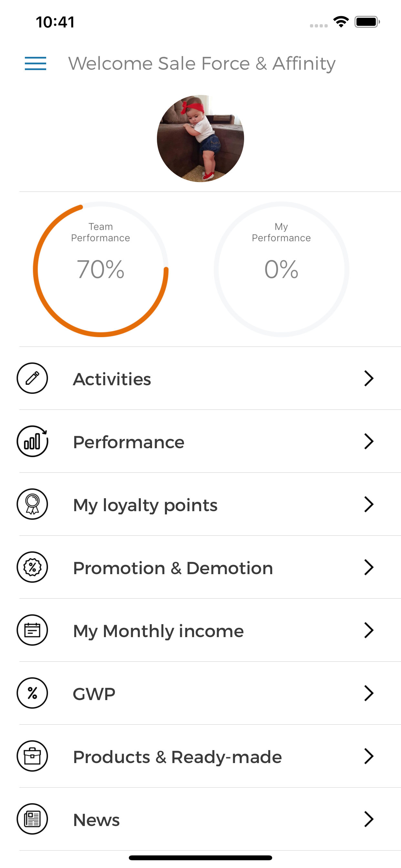
Task: Tap the Activities pencil icon
Action: click(x=32, y=378)
